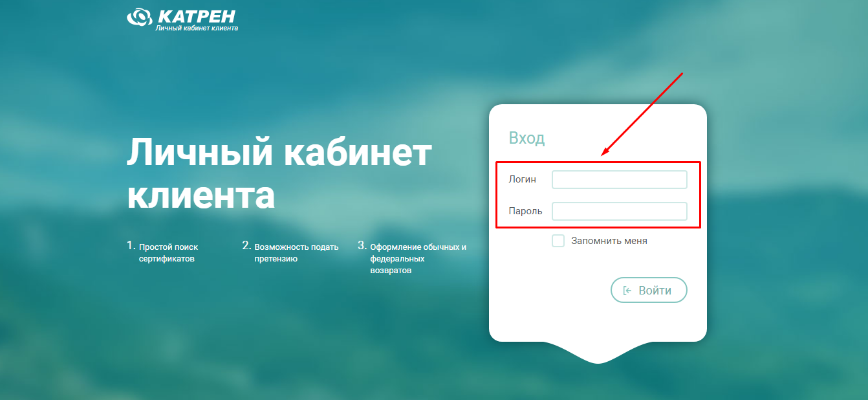Select feature two Возможность подать претензию
The image size is (868, 400).
point(296,253)
